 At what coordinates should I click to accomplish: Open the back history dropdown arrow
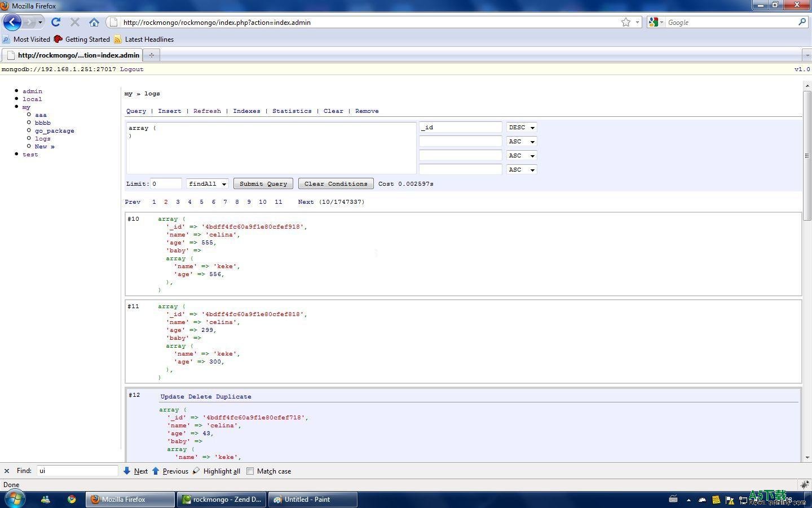pyautogui.click(x=40, y=22)
